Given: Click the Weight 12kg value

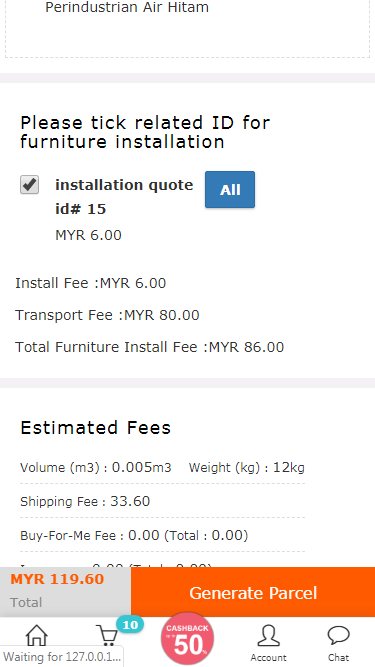Looking at the screenshot, I should [x=289, y=467].
